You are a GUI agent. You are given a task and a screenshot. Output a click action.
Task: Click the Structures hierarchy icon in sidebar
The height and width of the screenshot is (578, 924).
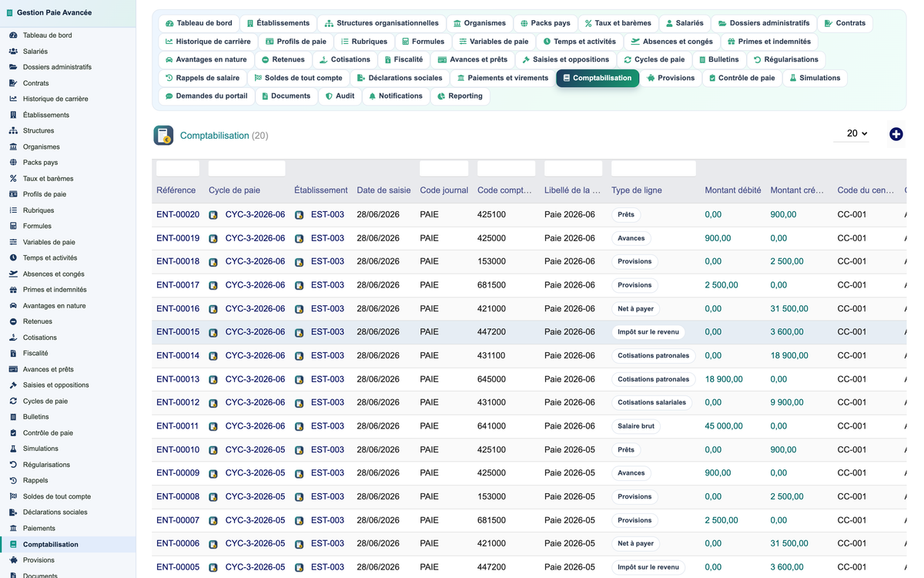pos(13,131)
